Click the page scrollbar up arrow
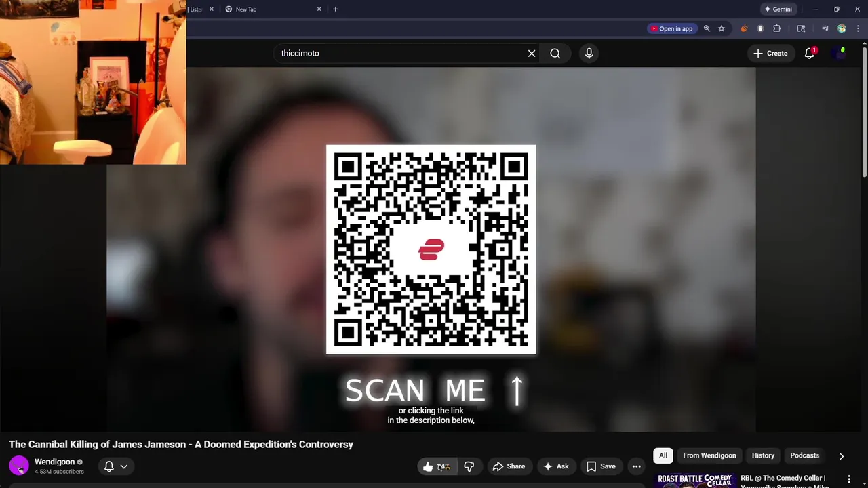 click(x=864, y=45)
